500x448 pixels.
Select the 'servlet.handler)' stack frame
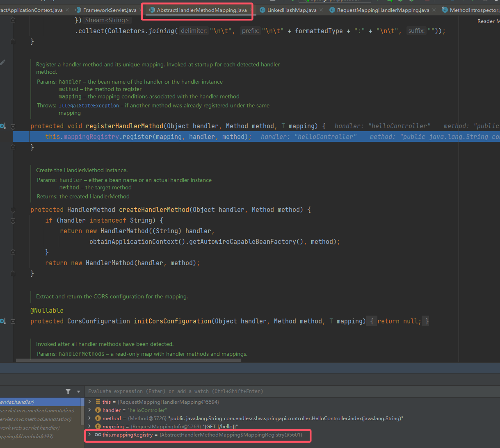click(40, 402)
